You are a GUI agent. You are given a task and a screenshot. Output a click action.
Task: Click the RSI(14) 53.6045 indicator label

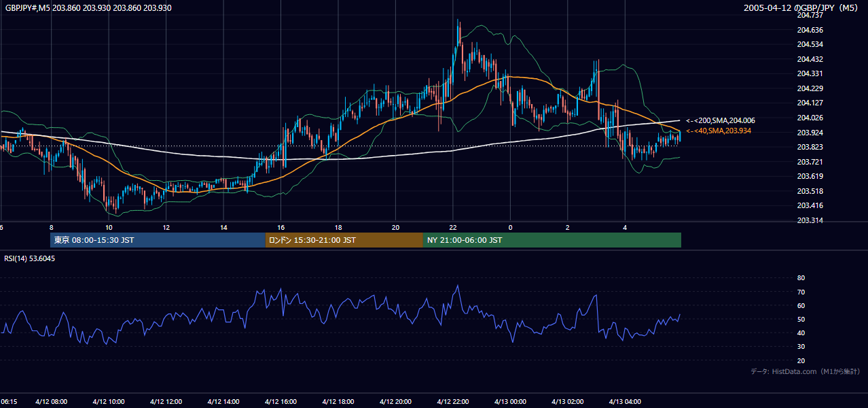[30, 258]
